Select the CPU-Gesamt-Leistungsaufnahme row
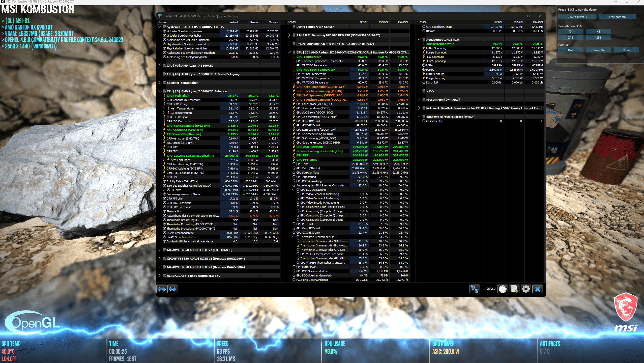644x363 pixels. tap(221, 156)
